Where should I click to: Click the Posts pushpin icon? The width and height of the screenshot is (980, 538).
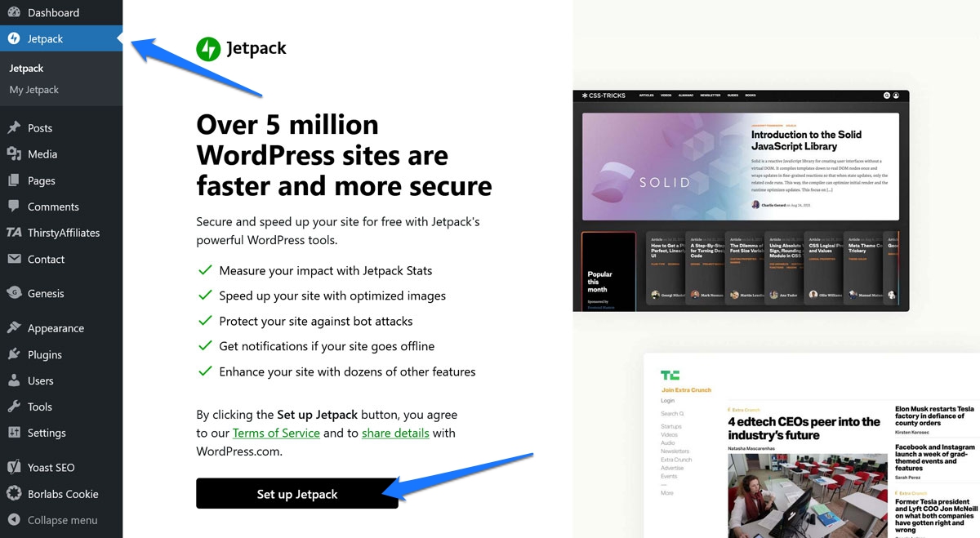(x=13, y=127)
